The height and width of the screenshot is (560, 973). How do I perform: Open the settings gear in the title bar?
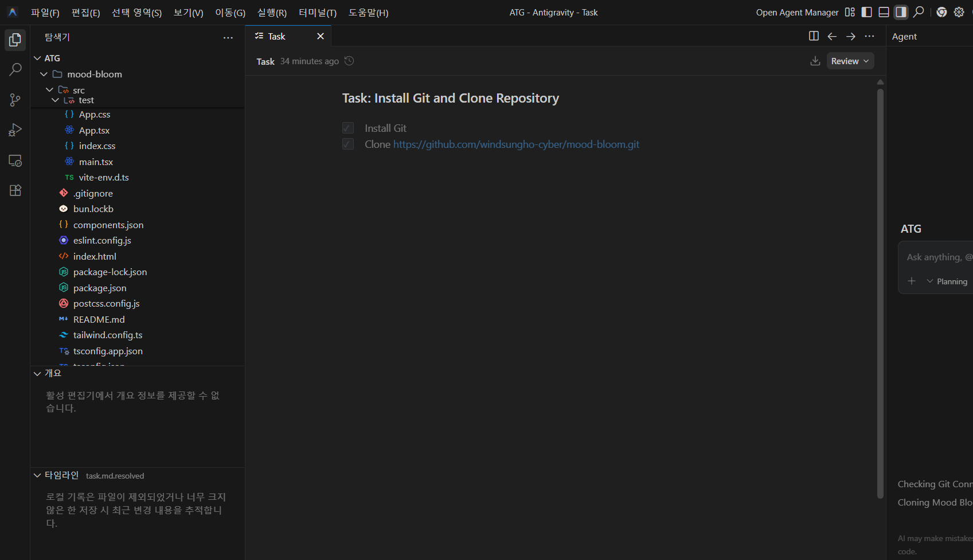[x=959, y=12]
